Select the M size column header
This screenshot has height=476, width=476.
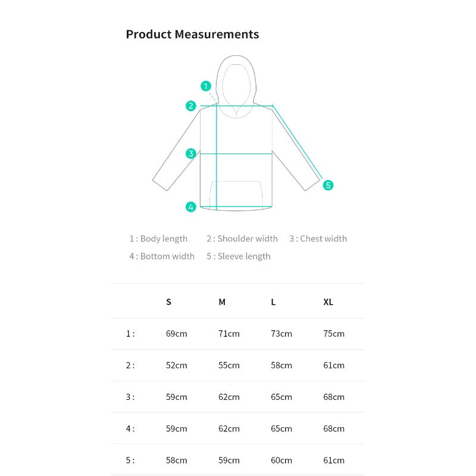tap(222, 302)
